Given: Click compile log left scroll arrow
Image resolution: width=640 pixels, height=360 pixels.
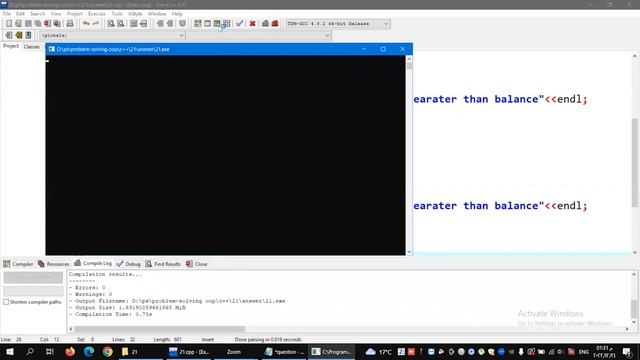Looking at the screenshot, I should pyautogui.click(x=71, y=329).
